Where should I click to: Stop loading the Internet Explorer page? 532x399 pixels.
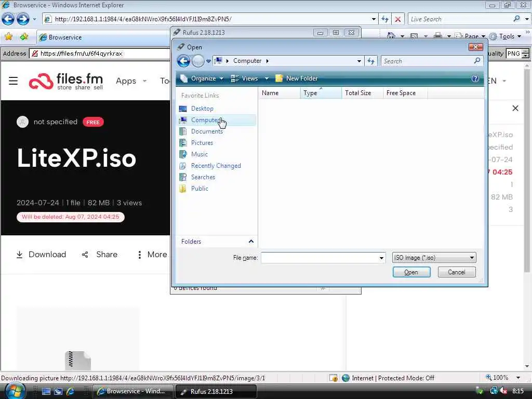click(x=397, y=19)
